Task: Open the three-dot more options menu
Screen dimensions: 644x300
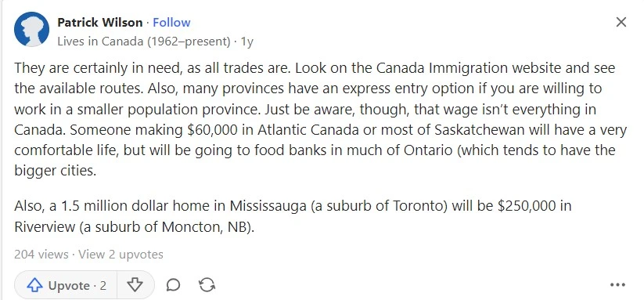Action: coord(617,285)
